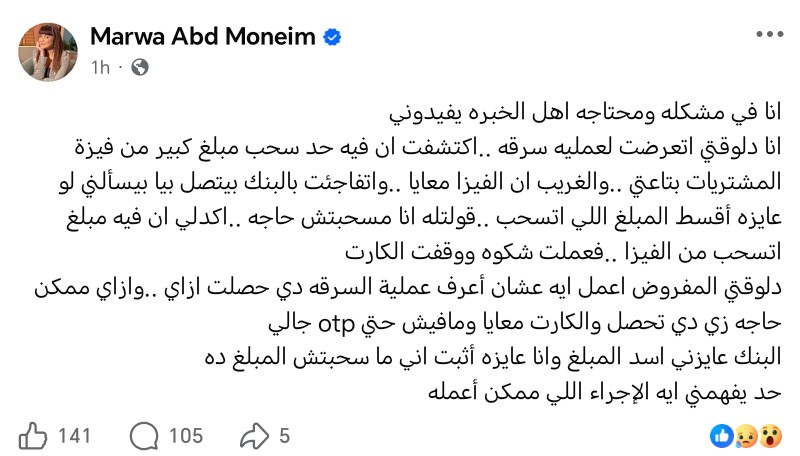Viewport: 800px width, 456px height.
Task: Open Marwa Abd Moneim's profile picture
Action: point(48,50)
